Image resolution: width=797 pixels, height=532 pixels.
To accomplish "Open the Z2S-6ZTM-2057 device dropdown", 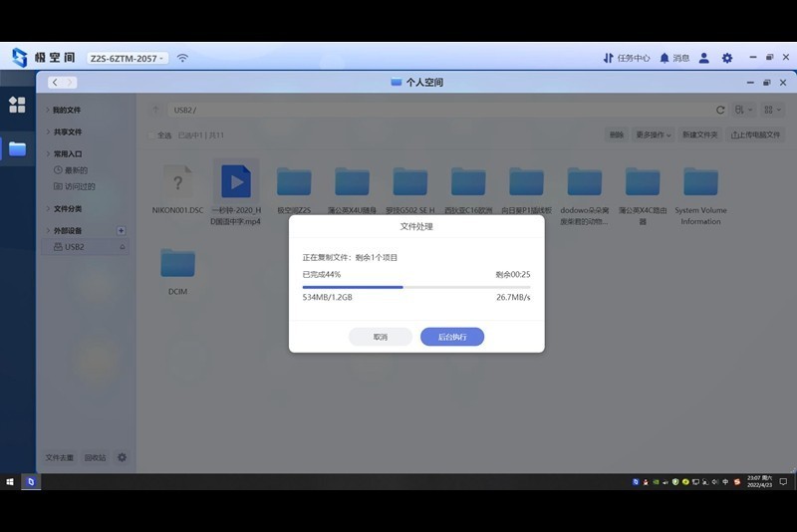I will (x=128, y=58).
